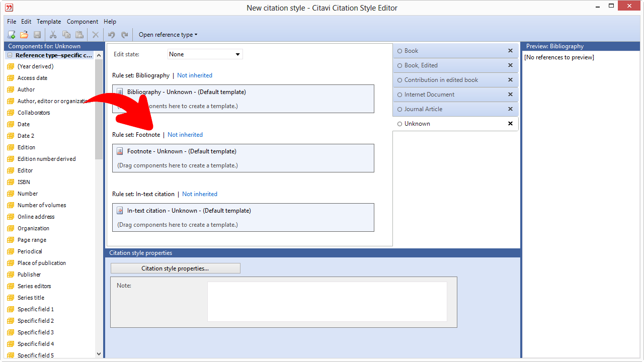The height and width of the screenshot is (362, 644).
Task: Click Not inherited link for Bibliography rule set
Action: pyautogui.click(x=195, y=75)
